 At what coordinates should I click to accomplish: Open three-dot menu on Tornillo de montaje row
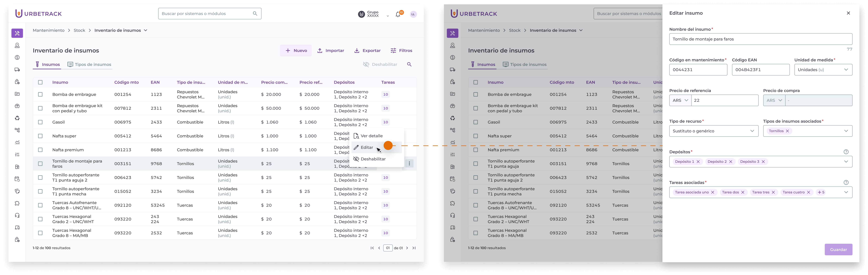pos(409,164)
